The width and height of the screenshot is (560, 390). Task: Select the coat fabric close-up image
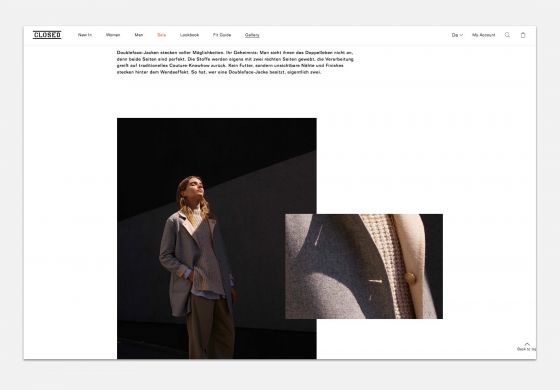[364, 266]
